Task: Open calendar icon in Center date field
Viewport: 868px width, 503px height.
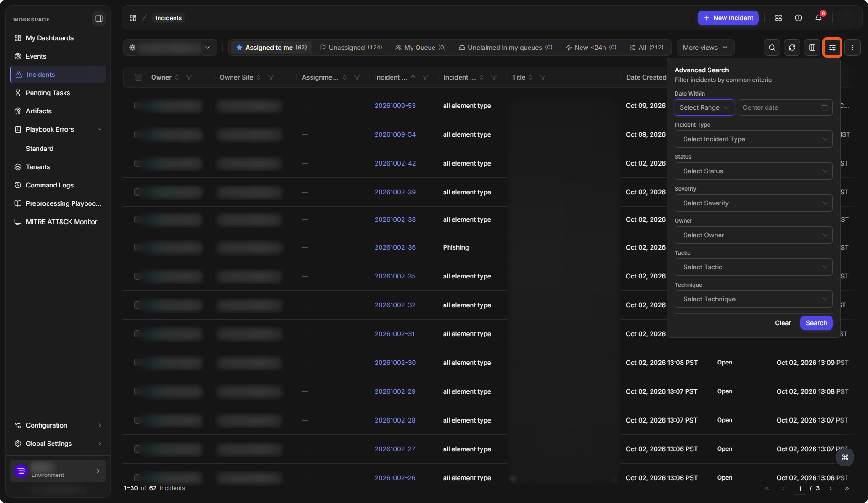Action: coord(825,107)
